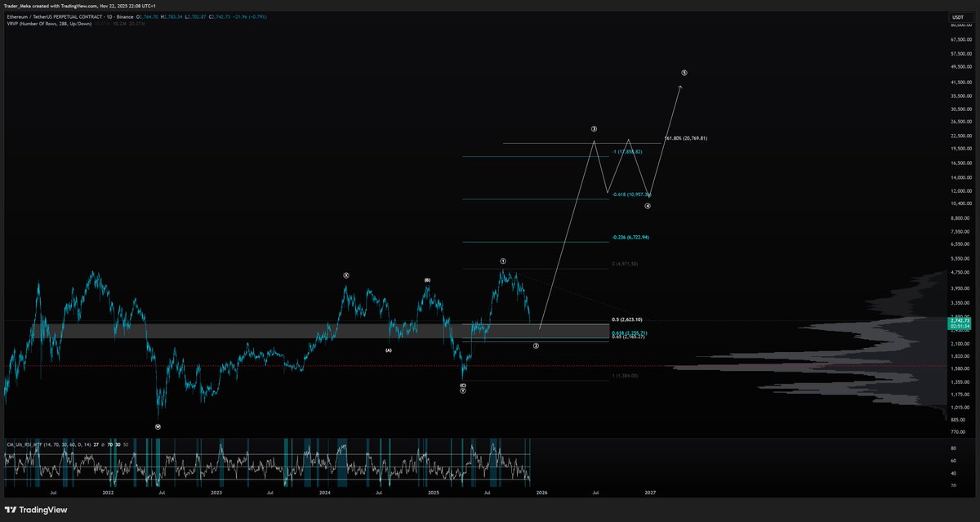The image size is (980, 522).
Task: Select the Ethereum / TetherUS PERPETUAL CONTRACT symbol title
Action: [x=56, y=16]
